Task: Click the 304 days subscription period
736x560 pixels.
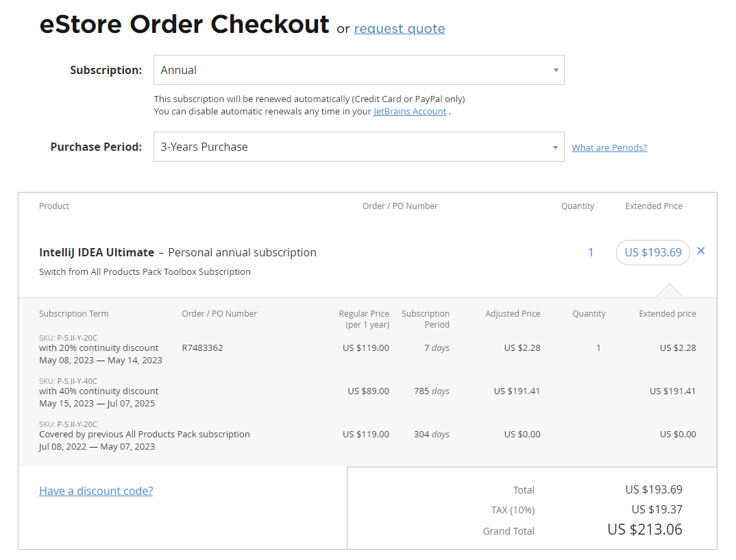Action: (431, 434)
